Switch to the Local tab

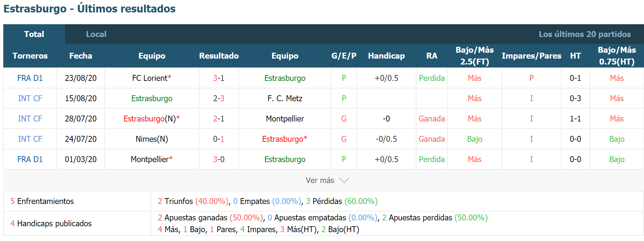96,34
